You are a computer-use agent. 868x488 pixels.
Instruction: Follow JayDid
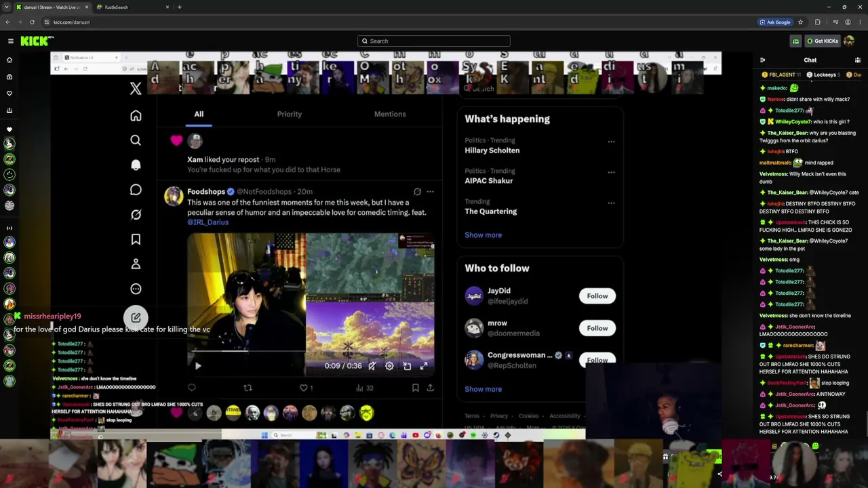coord(597,296)
